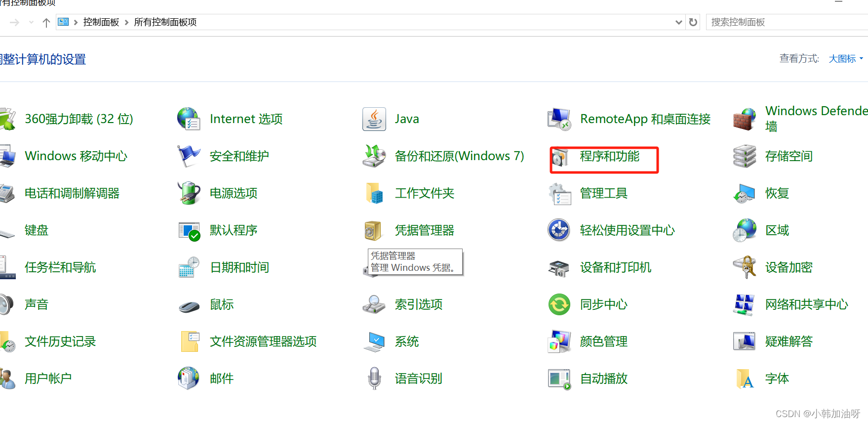Open the 区域 globe clock icon

(x=745, y=230)
